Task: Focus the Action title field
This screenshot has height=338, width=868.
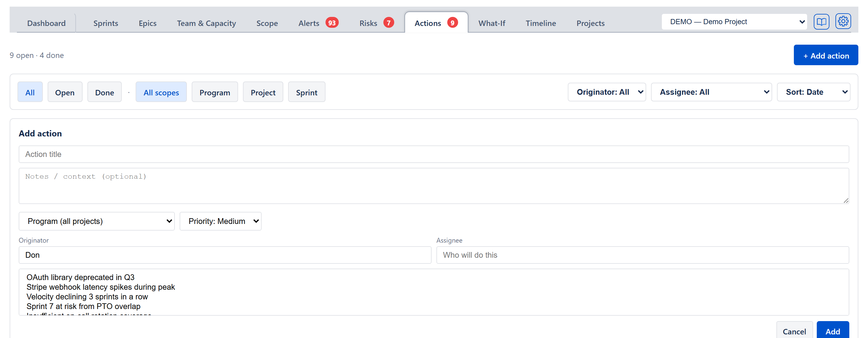Action: pyautogui.click(x=434, y=154)
